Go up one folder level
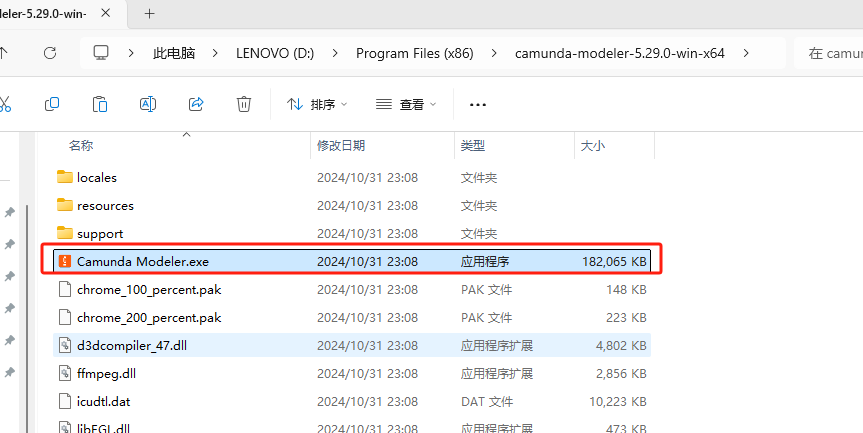863x433 pixels. click(3, 53)
